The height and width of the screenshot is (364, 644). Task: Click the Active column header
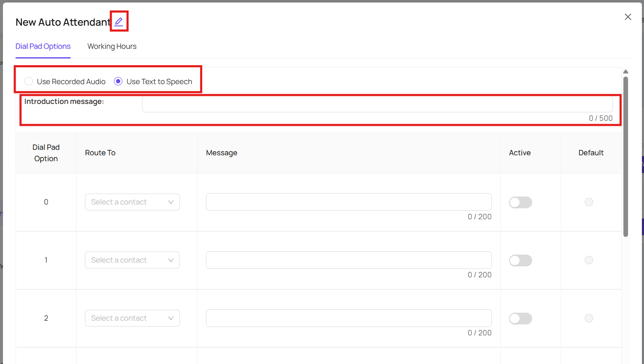(x=520, y=153)
